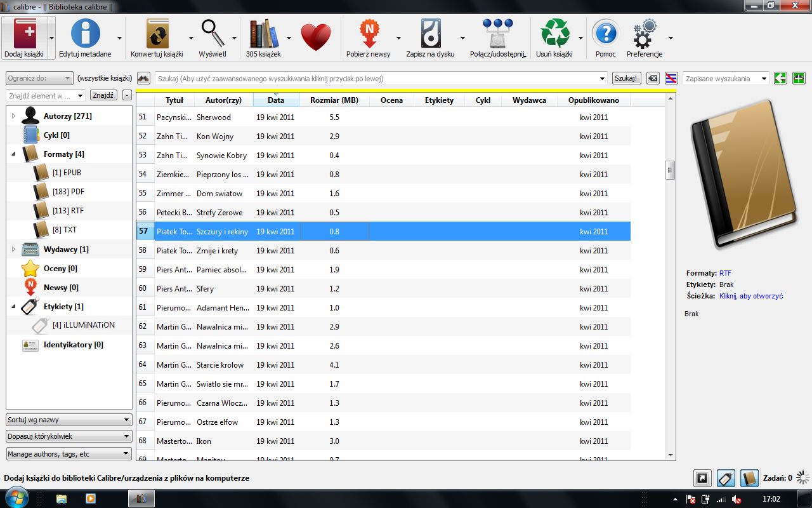The image size is (812, 508).
Task: Open the Zapisane wyszukania dropdown
Action: [726, 78]
